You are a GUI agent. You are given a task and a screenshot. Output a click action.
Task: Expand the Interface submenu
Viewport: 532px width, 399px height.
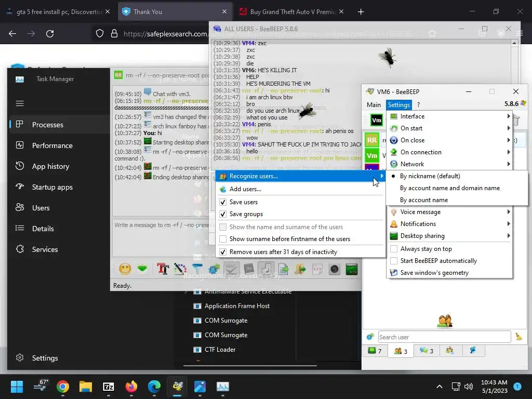pyautogui.click(x=449, y=116)
